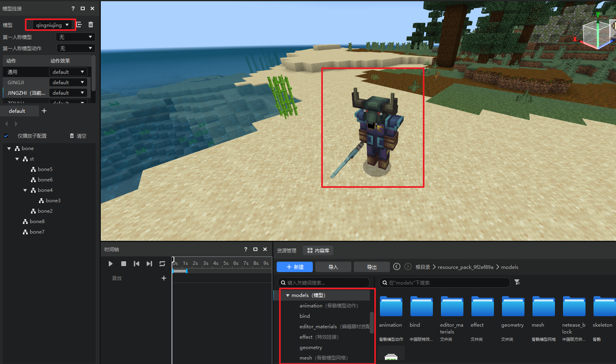Click the 清空 clear button

pos(78,136)
